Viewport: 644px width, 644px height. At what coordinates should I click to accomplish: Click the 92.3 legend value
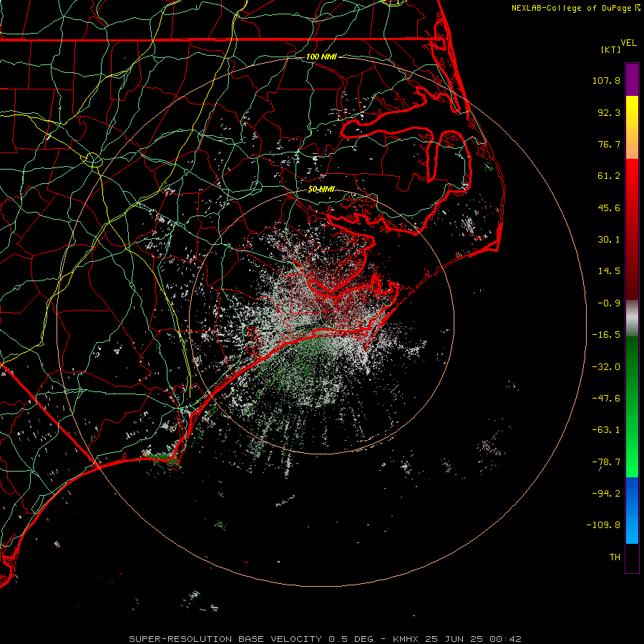[609, 112]
